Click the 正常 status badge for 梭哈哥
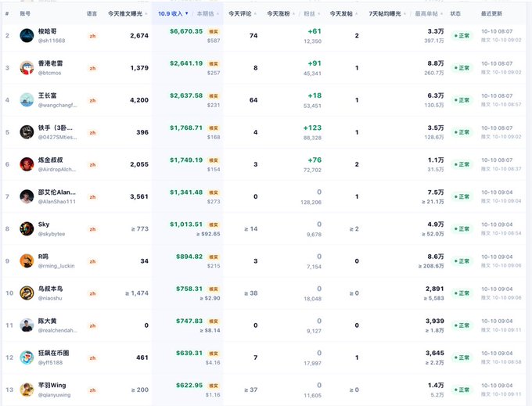This screenshot has height=406, width=532. pyautogui.click(x=462, y=36)
